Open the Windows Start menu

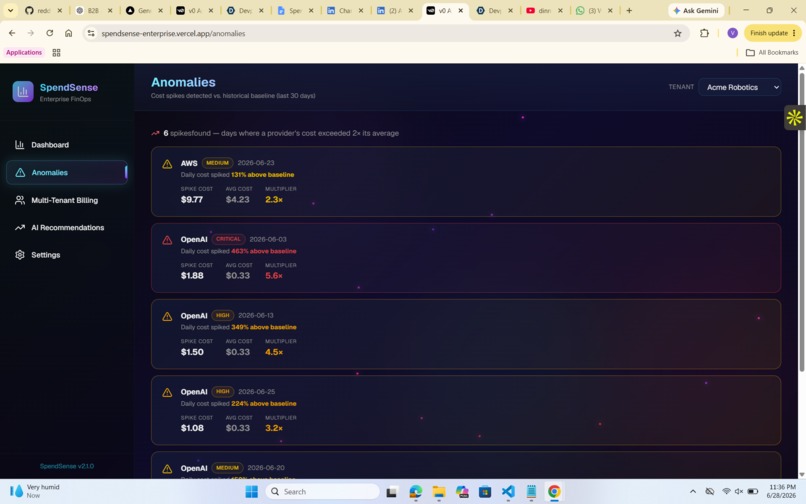coord(251,492)
